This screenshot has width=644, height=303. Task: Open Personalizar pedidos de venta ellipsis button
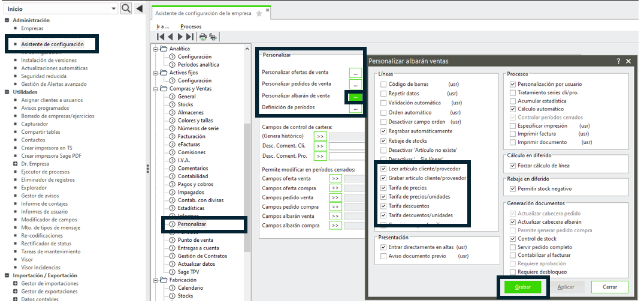(355, 85)
